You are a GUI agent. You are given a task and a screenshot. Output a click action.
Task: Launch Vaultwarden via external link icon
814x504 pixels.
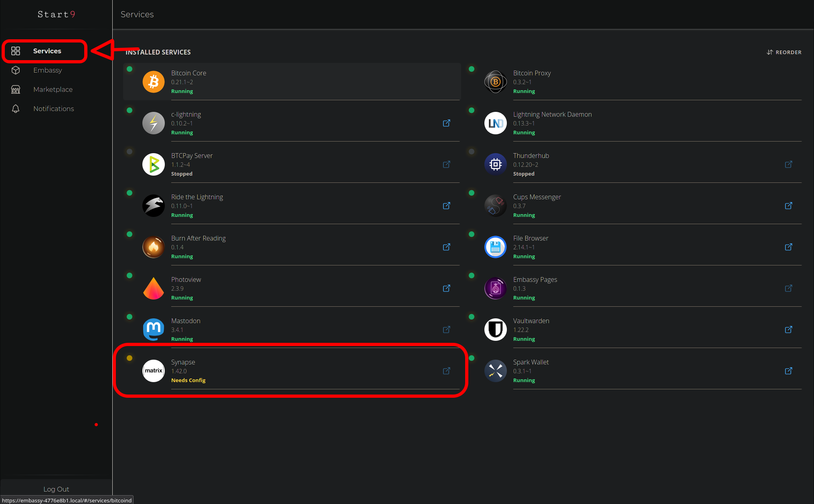pos(788,330)
